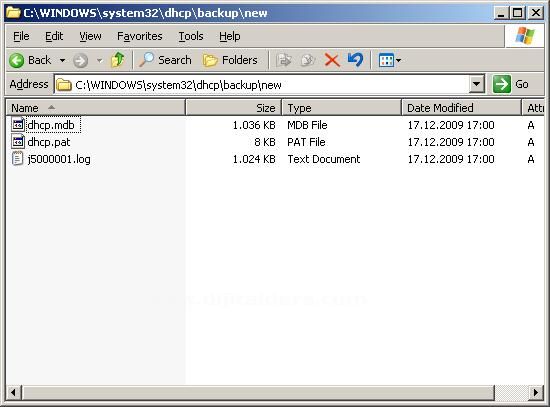Open the Address bar dropdown list
This screenshot has height=407, width=550.
477,84
